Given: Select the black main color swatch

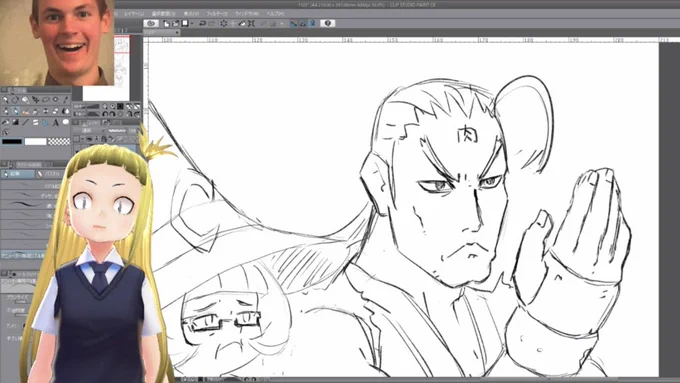Looking at the screenshot, I should [x=12, y=141].
